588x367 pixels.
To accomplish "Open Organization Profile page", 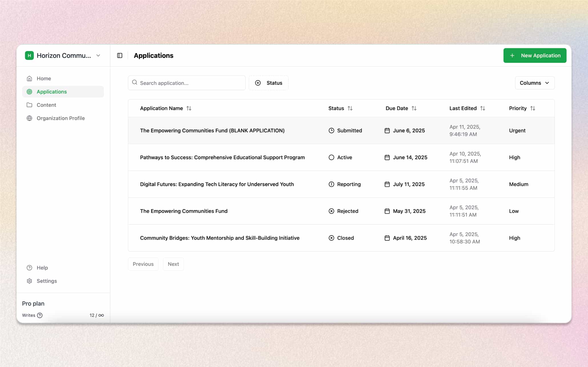I will tap(61, 118).
